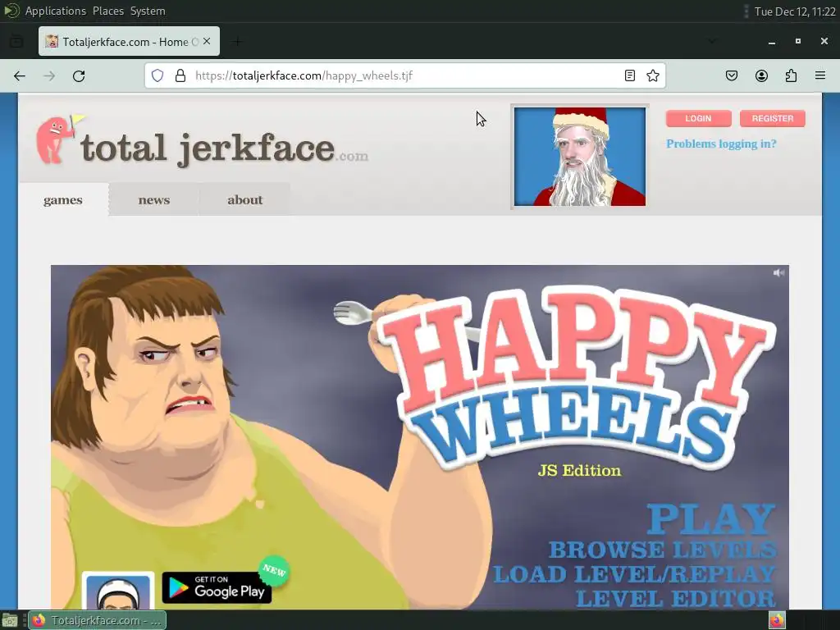Open Firefox View icon left of tabs
840x630 pixels.
point(16,41)
